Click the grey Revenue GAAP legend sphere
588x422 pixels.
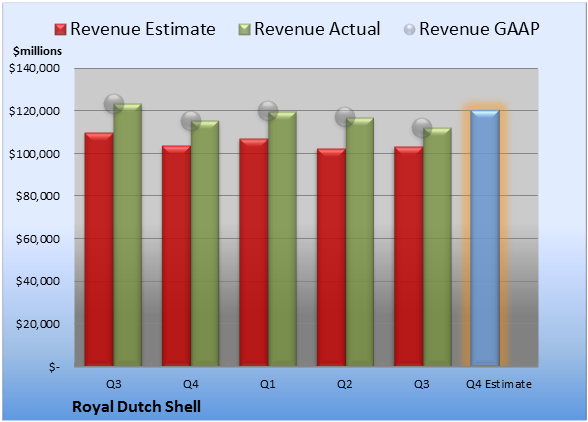coord(409,30)
